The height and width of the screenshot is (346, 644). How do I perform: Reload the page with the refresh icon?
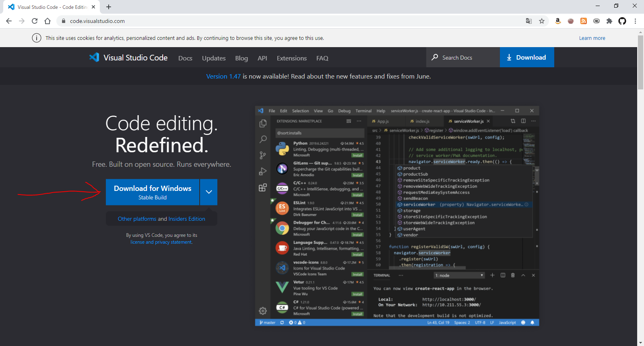(35, 21)
